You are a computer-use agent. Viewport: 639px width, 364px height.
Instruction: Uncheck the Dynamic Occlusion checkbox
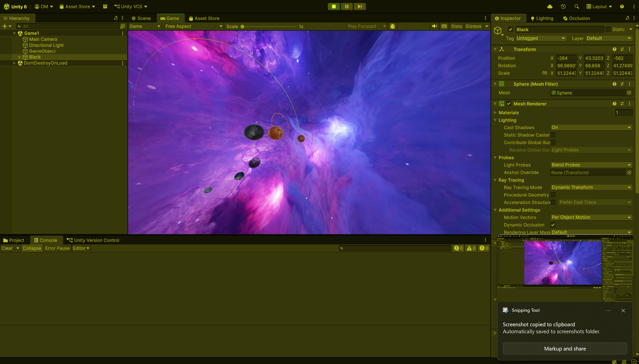tap(553, 225)
